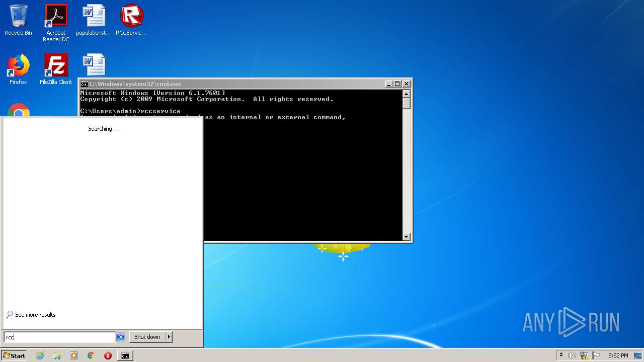The width and height of the screenshot is (644, 362).
Task: Click See more results link
Action: point(35,315)
